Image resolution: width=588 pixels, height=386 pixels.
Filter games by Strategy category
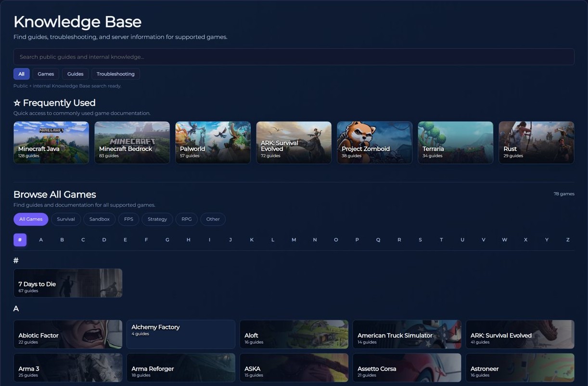click(157, 219)
